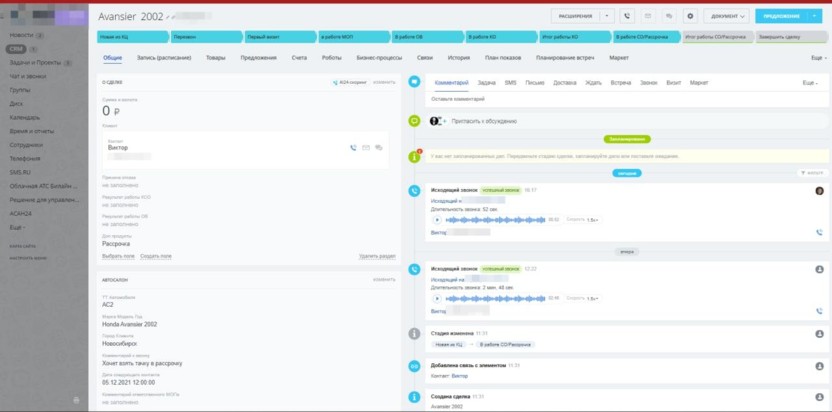
Task: Open settings gear icon in top toolbar
Action: [x=690, y=16]
